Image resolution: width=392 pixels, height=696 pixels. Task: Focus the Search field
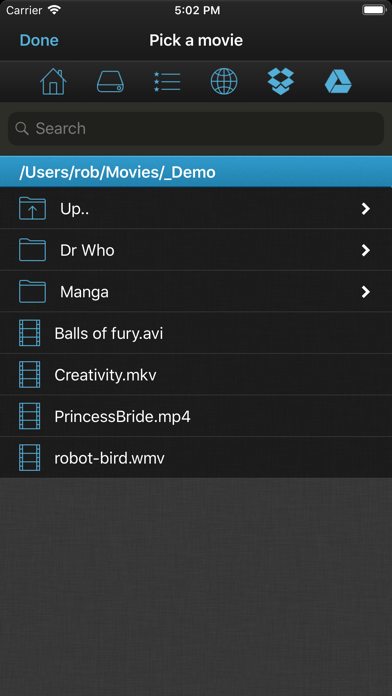point(196,129)
